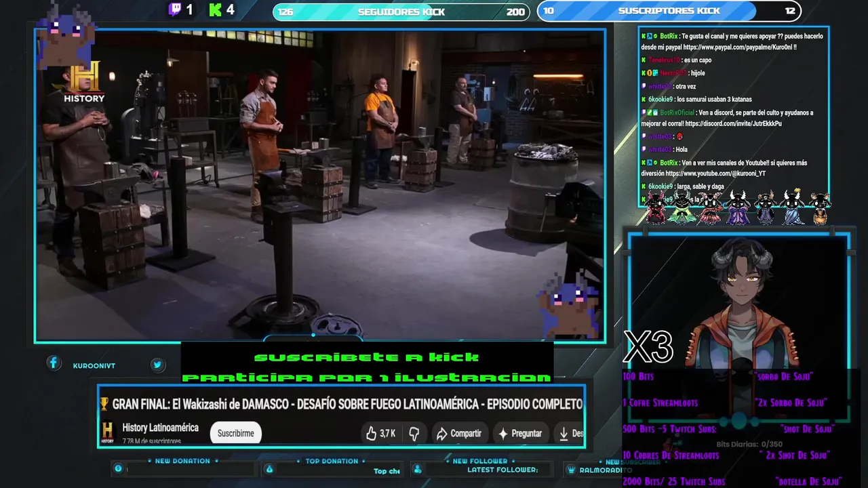
Task: Click the 'History Latinoamérica' channel name
Action: coord(161,428)
